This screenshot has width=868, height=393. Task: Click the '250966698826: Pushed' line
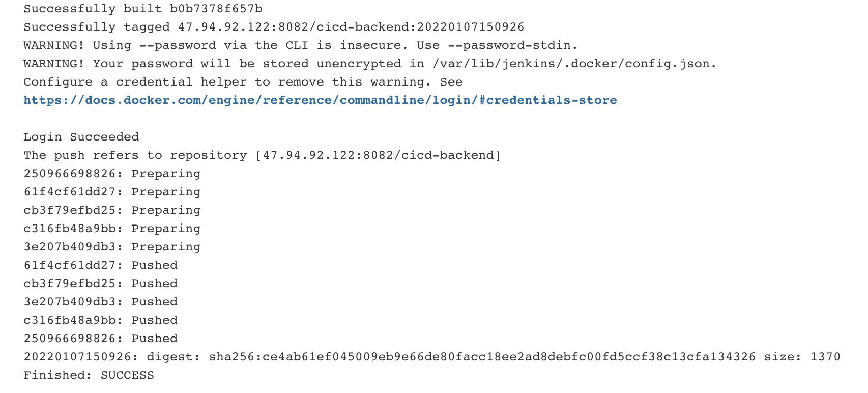tap(101, 339)
